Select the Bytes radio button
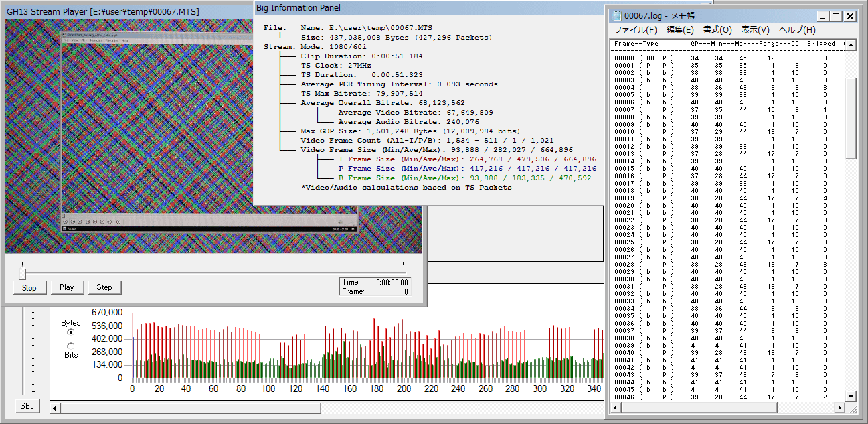 click(71, 332)
